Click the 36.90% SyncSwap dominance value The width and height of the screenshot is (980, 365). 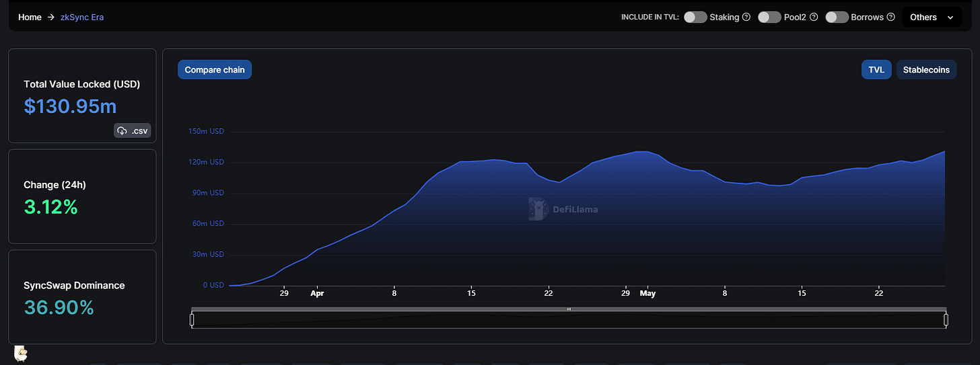point(59,307)
